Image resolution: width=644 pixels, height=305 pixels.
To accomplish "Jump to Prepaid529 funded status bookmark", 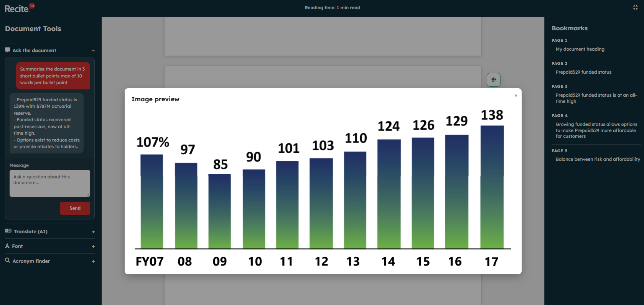I will pyautogui.click(x=583, y=72).
